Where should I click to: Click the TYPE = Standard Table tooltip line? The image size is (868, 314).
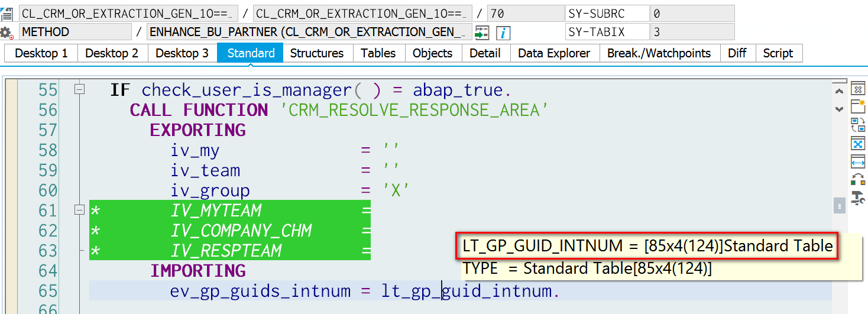(x=588, y=268)
